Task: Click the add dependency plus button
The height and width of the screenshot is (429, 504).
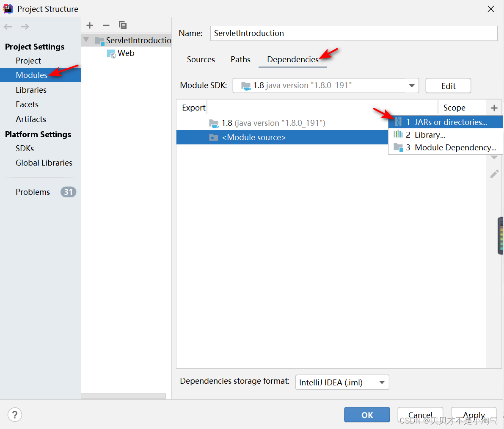Action: (x=494, y=108)
